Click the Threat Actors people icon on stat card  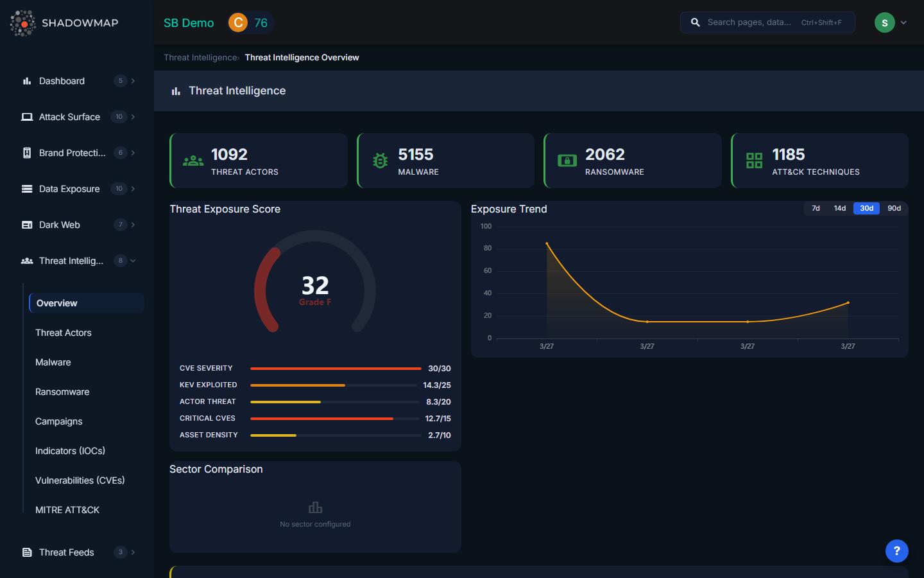[x=193, y=161]
